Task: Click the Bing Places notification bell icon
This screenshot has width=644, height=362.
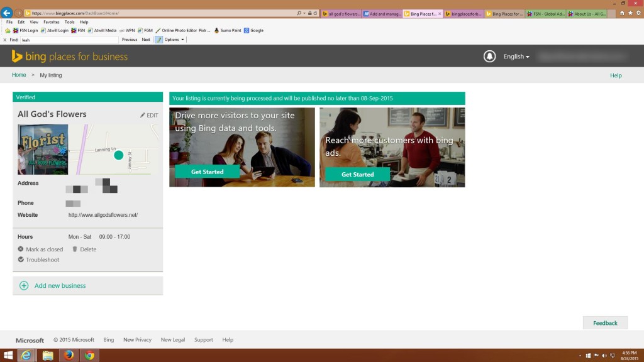Action: tap(489, 56)
